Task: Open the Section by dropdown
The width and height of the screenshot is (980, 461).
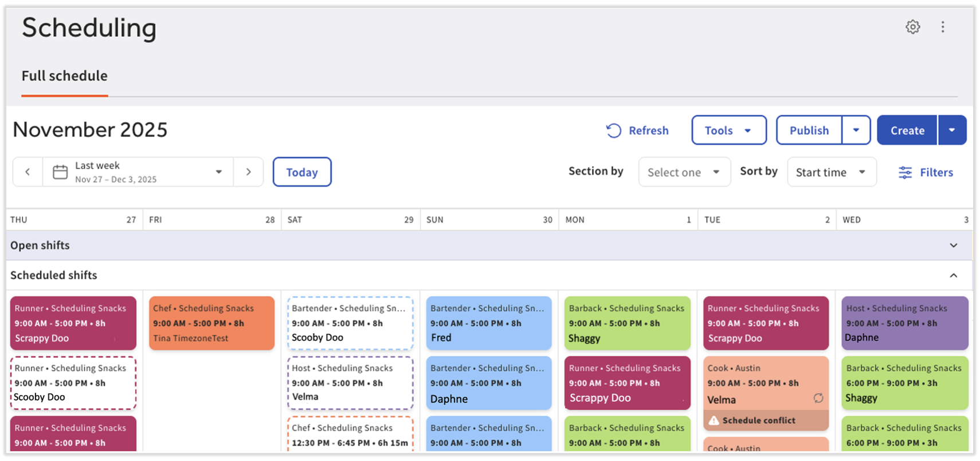Action: pos(684,172)
